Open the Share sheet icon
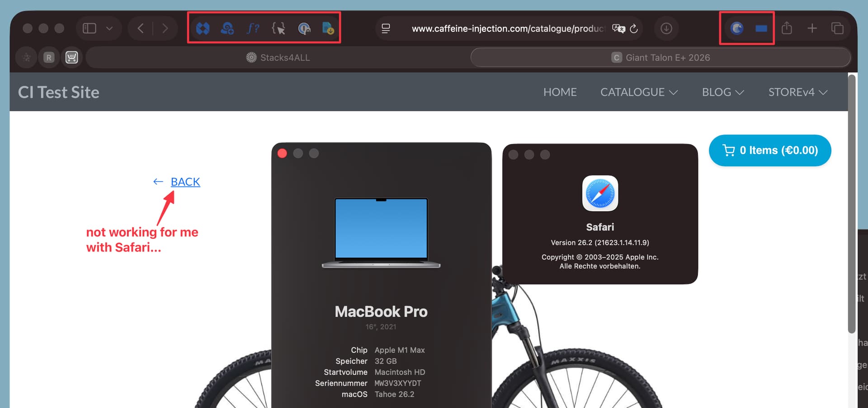 (x=787, y=28)
